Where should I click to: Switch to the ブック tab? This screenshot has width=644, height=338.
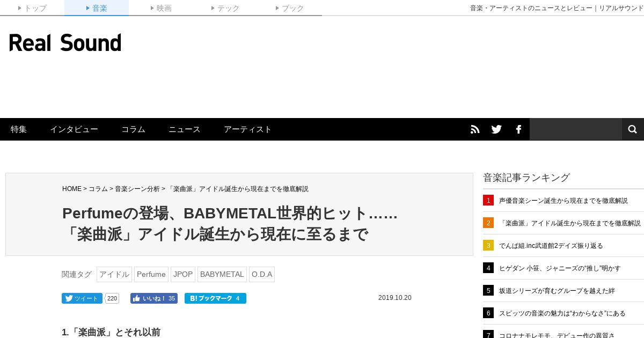290,8
